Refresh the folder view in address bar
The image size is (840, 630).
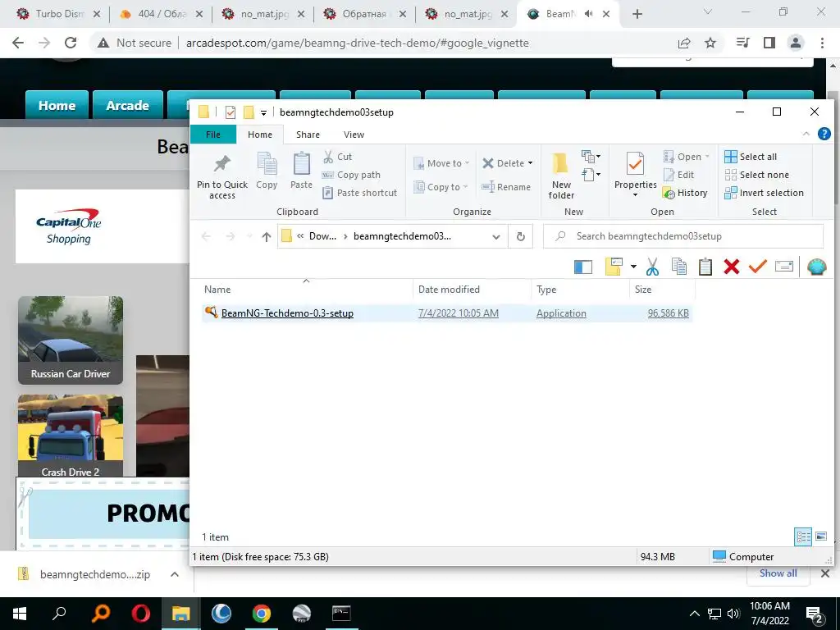[520, 236]
